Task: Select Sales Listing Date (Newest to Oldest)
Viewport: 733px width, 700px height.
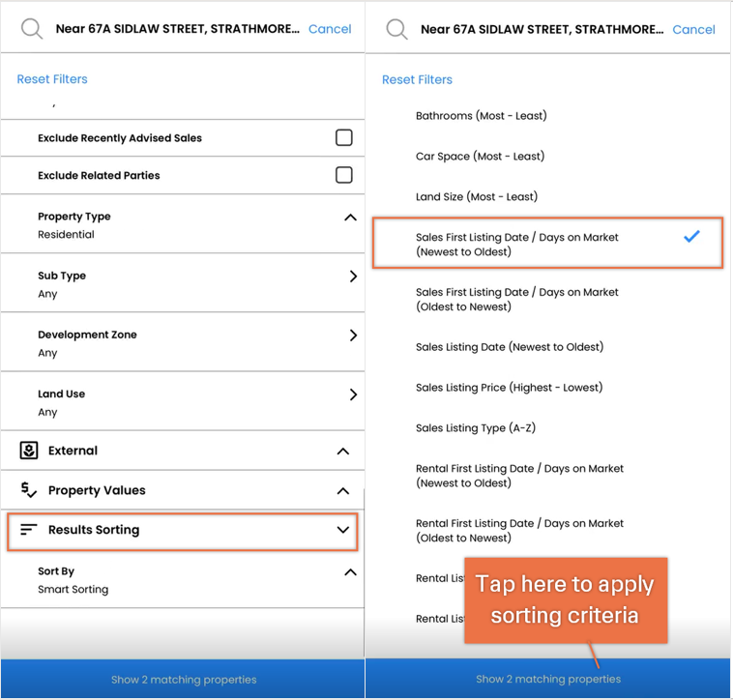Action: (510, 347)
